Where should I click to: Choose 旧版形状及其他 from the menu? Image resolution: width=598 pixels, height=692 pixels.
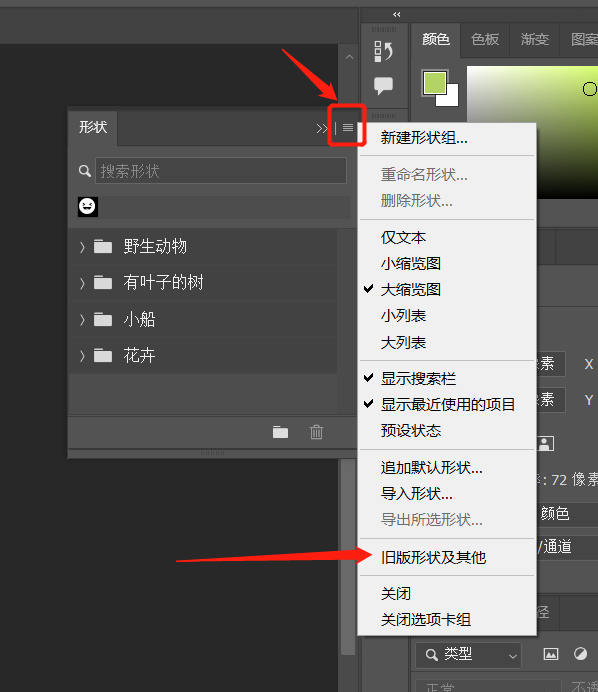[433, 557]
